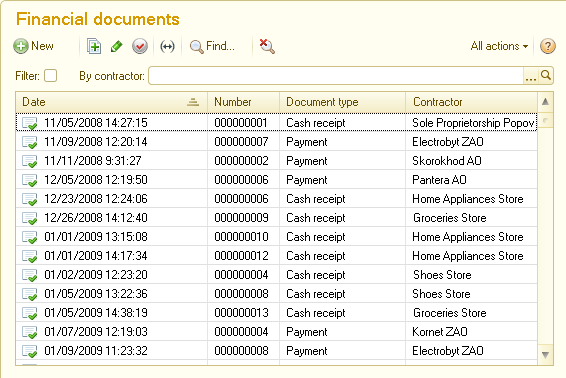
Task: Click the posted icon for 01/01/2009 14:17:34 row
Action: 29,256
